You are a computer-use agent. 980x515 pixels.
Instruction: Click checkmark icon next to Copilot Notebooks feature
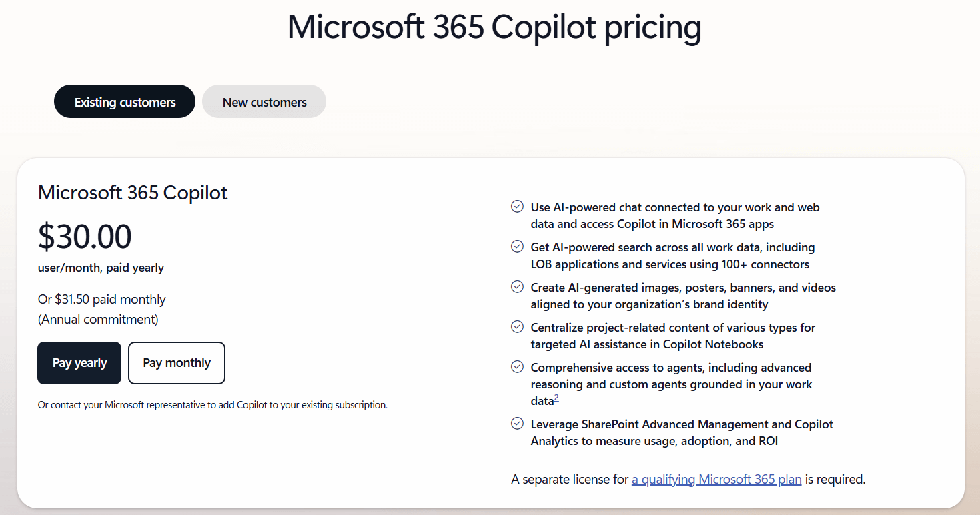click(x=517, y=327)
